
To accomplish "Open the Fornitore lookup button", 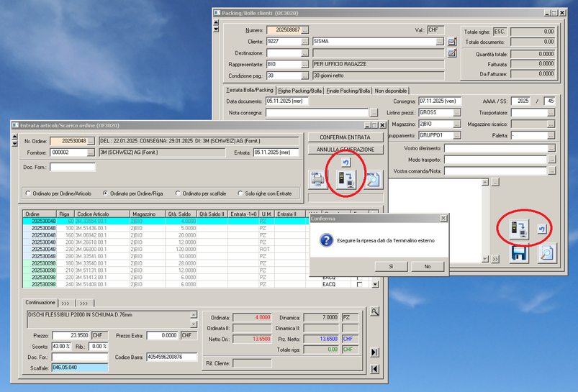I will [91, 152].
